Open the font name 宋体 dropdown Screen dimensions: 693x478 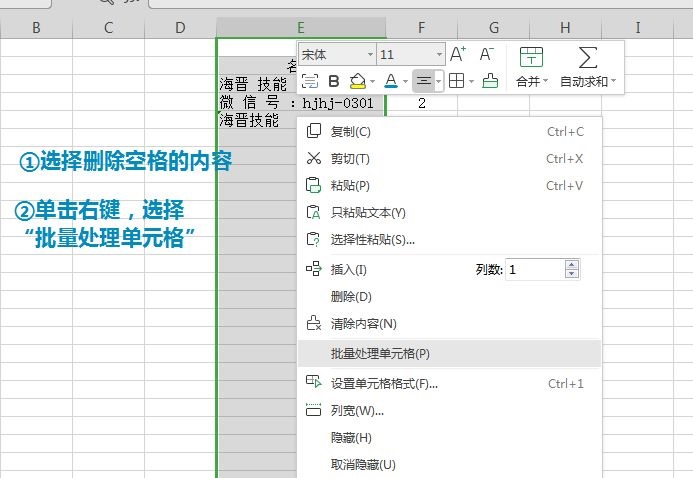click(370, 54)
